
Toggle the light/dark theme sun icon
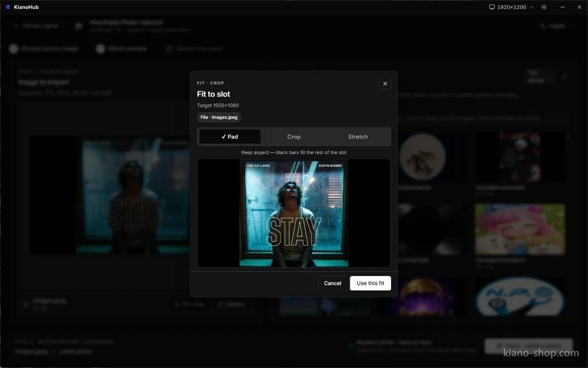(544, 7)
